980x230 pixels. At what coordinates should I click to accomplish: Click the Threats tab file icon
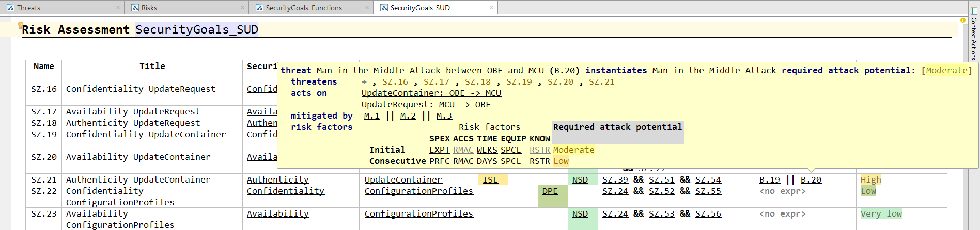pos(10,8)
